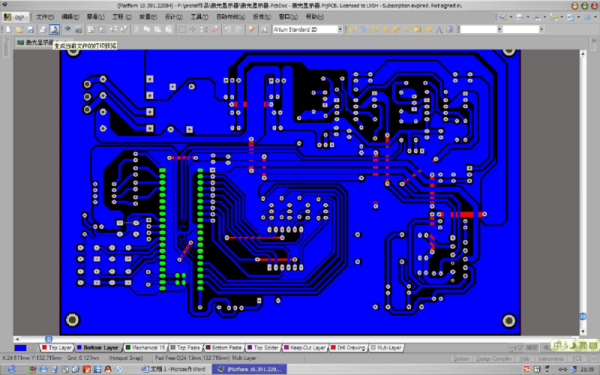
Task: Expand the grid settings dropdown arrow
Action: (595, 17)
